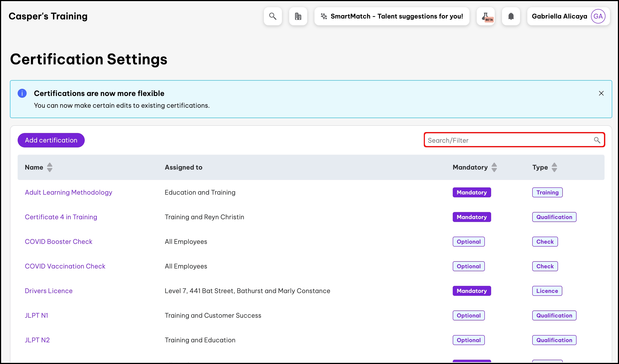This screenshot has height=364, width=619.
Task: Open JLPT N1 certification link
Action: (37, 315)
